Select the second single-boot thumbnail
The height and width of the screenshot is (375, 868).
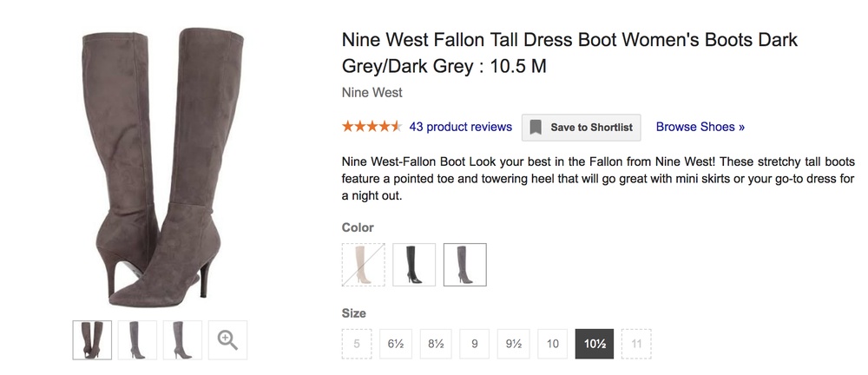click(137, 339)
